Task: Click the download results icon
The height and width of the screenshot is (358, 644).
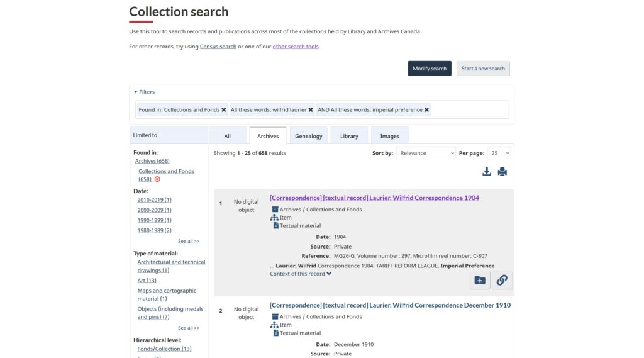Action: coord(486,172)
